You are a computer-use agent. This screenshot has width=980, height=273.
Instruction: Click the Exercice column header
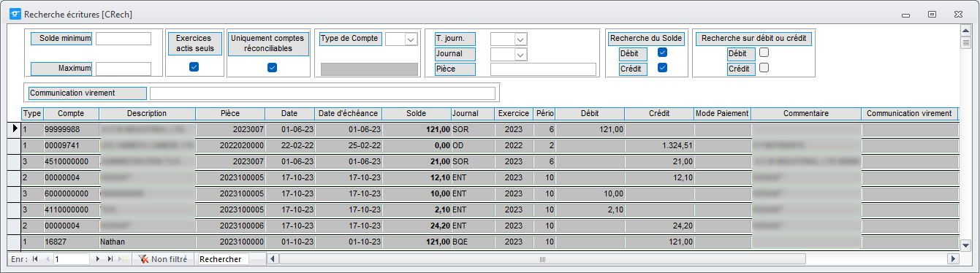coord(513,114)
